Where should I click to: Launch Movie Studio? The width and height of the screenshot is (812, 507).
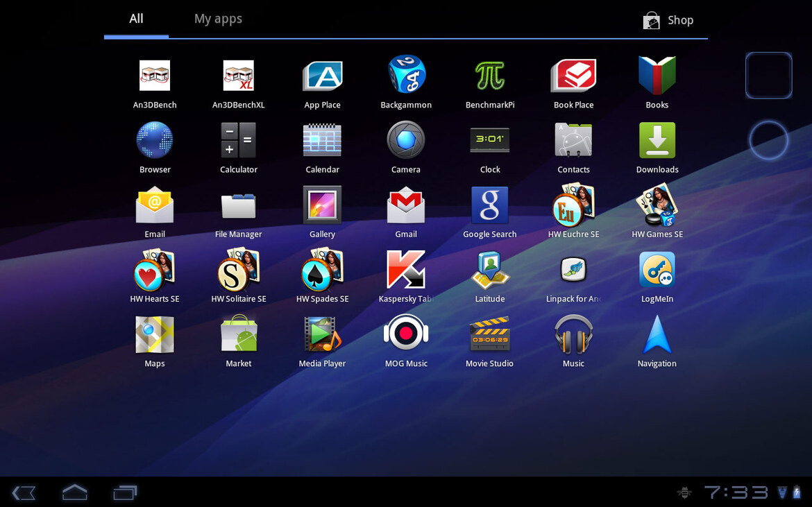pyautogui.click(x=490, y=334)
